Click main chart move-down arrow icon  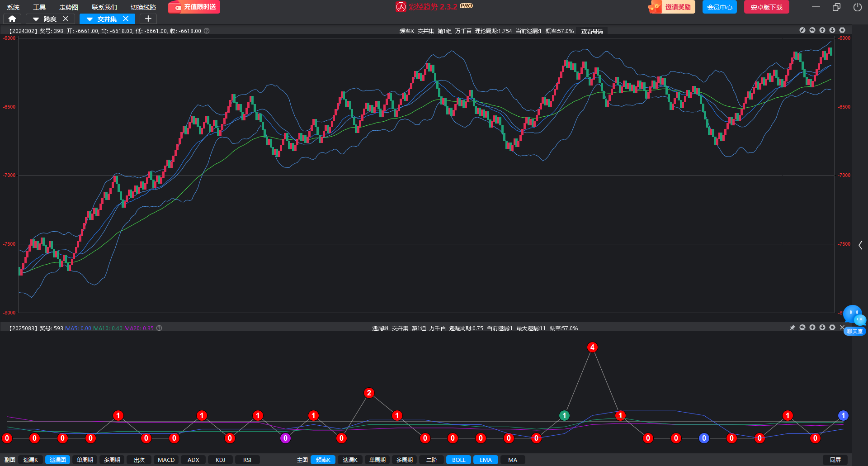tap(832, 30)
